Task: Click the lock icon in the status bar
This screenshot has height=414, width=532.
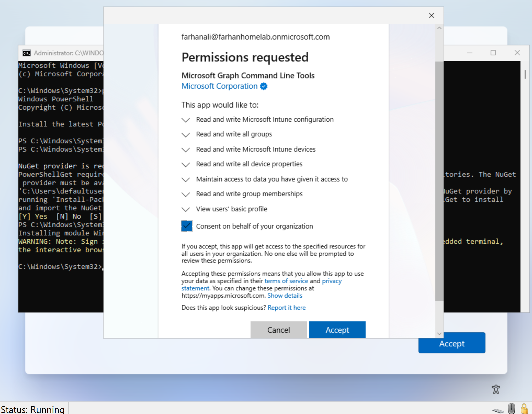Action: pos(524,409)
